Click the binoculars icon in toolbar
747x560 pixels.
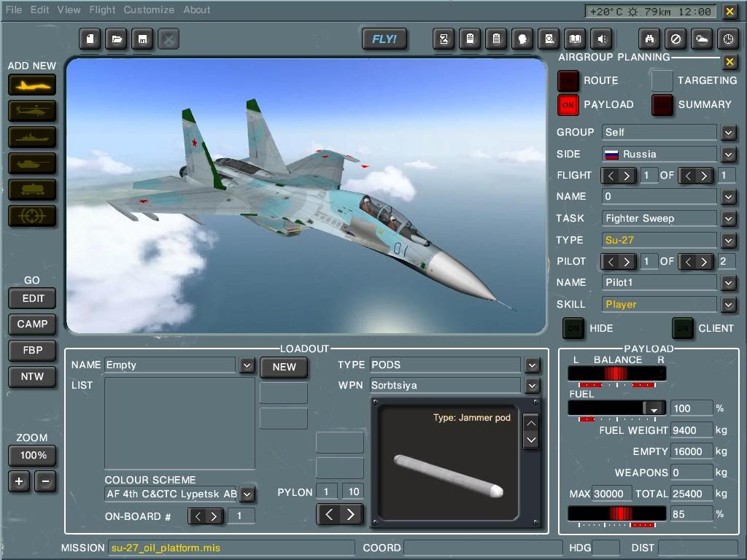649,39
